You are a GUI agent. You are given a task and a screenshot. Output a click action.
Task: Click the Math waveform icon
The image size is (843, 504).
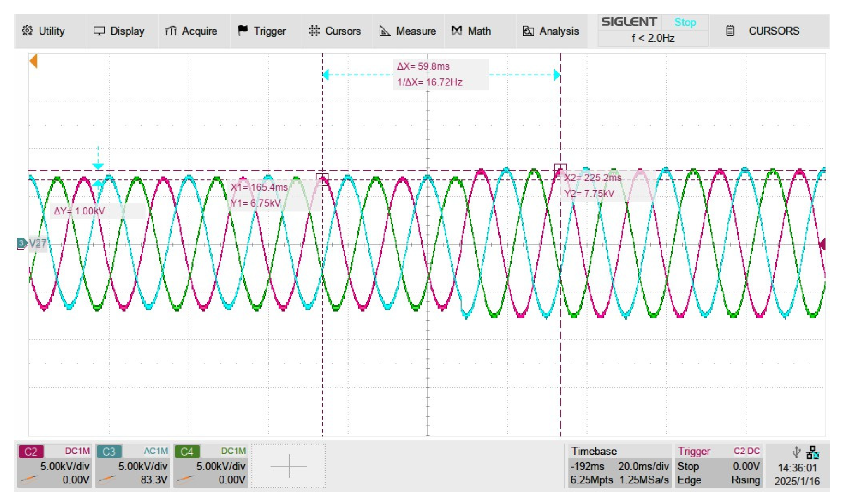click(x=456, y=31)
